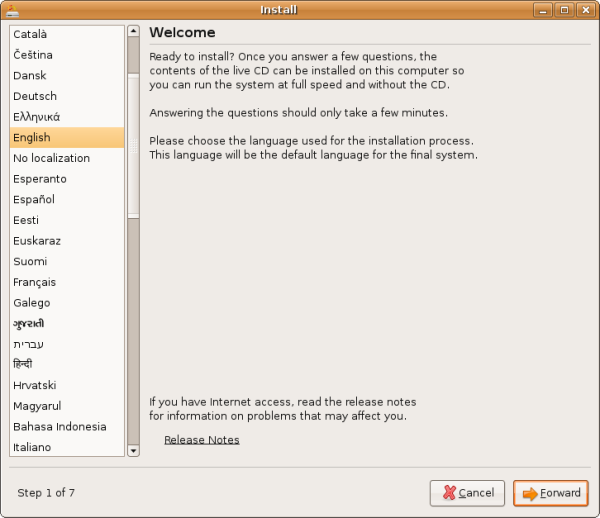Go Forward to the next step

pos(551,493)
